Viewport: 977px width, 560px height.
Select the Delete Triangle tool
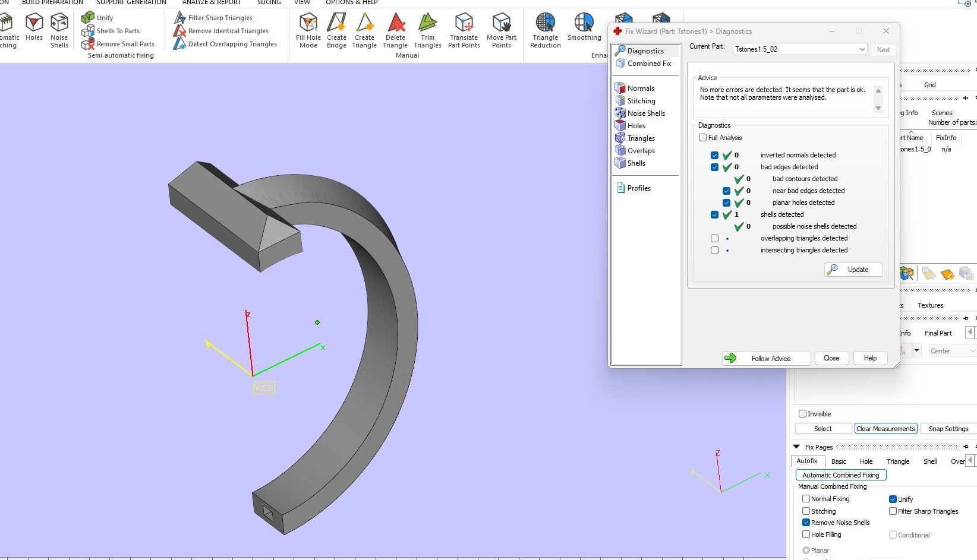[395, 30]
